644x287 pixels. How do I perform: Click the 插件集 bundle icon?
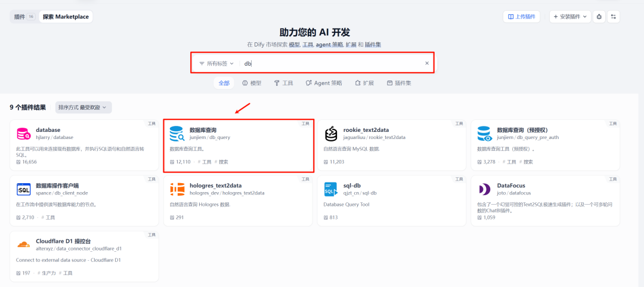(389, 83)
